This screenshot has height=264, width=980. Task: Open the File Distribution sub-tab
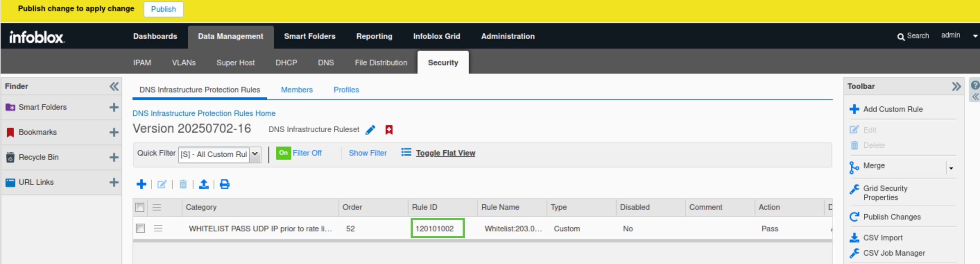(381, 63)
